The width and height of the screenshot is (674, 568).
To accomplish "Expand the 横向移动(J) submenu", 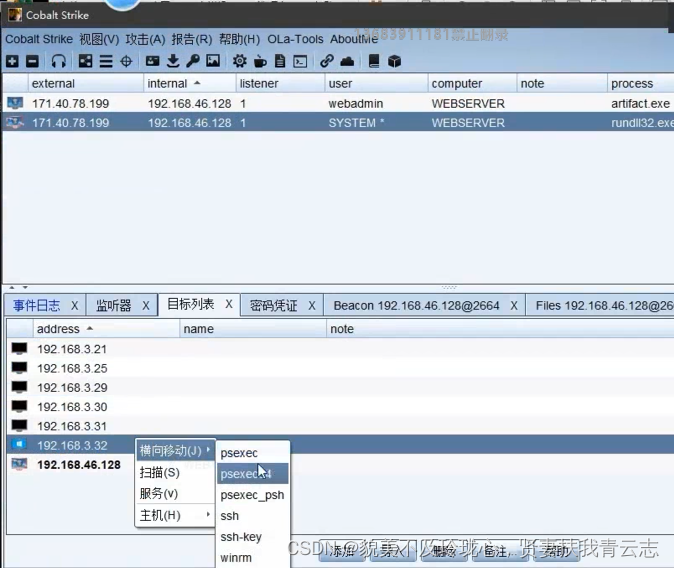I will (175, 450).
